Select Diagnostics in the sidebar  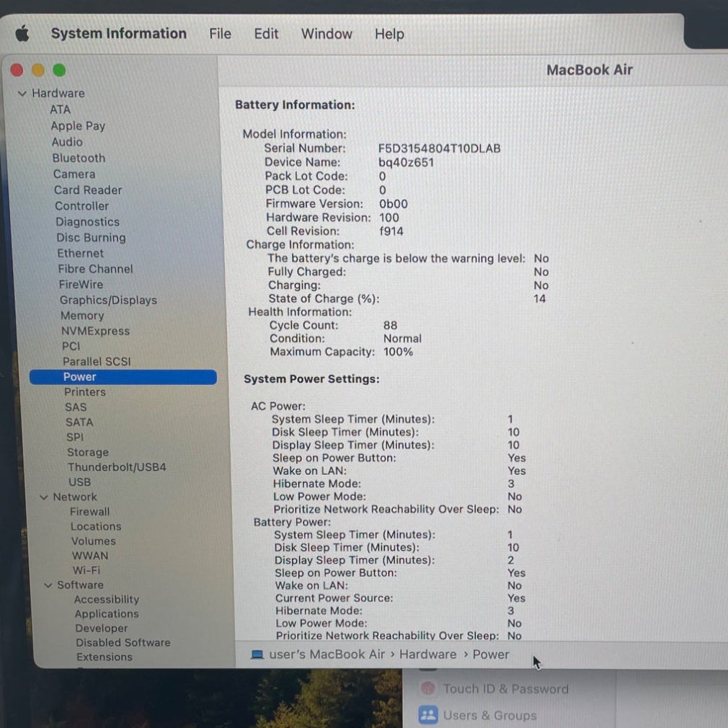point(88,222)
